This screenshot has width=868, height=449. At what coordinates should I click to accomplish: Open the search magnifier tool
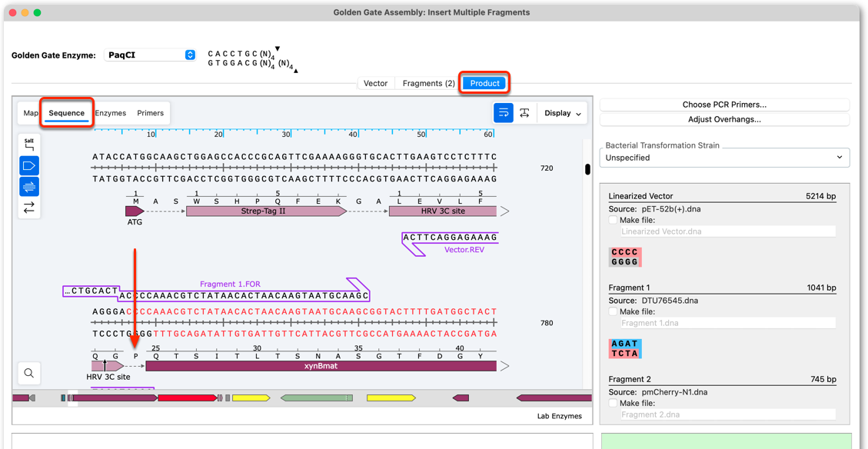[x=28, y=374]
